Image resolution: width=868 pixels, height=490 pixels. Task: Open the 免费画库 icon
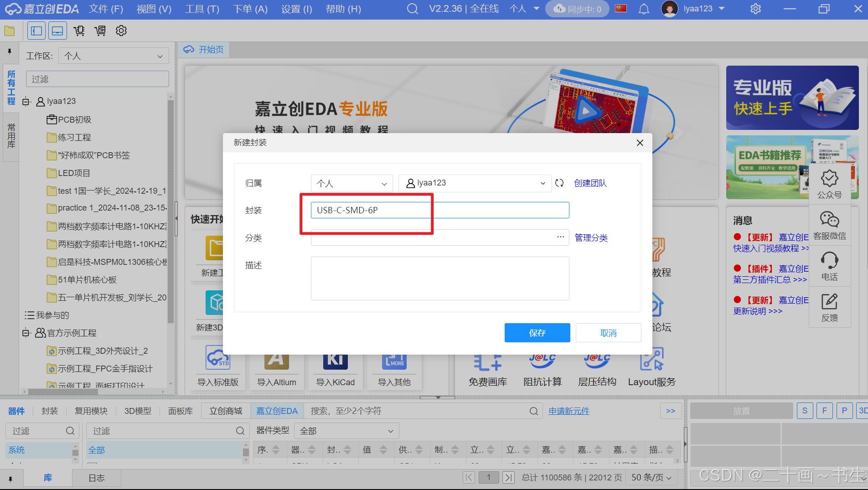pos(488,362)
